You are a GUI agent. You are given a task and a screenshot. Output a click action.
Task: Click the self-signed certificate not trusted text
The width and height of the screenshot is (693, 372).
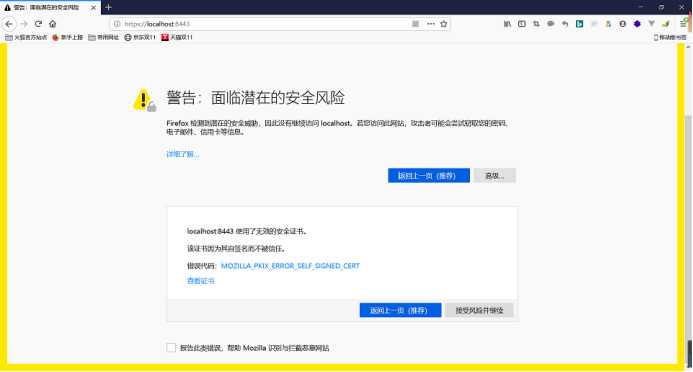236,249
